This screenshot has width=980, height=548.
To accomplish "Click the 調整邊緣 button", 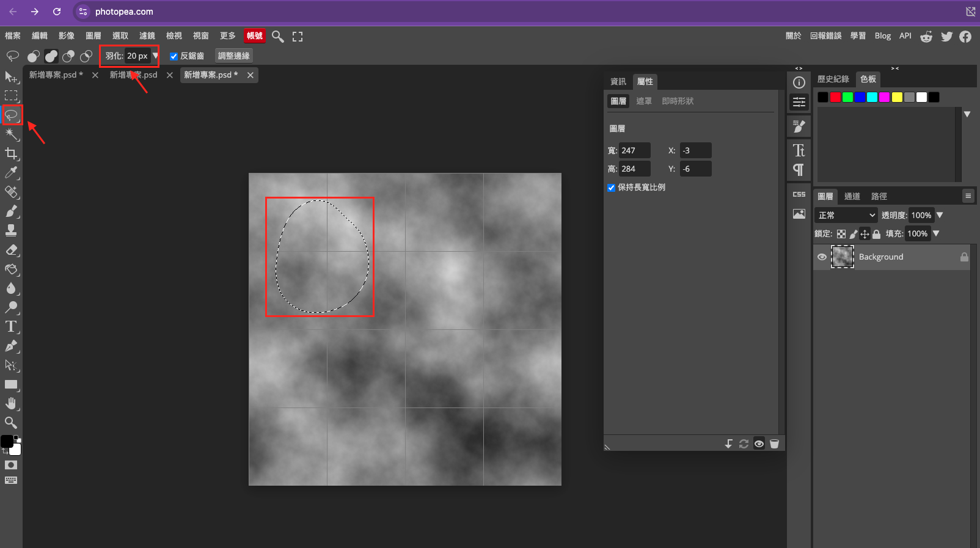I will click(234, 56).
